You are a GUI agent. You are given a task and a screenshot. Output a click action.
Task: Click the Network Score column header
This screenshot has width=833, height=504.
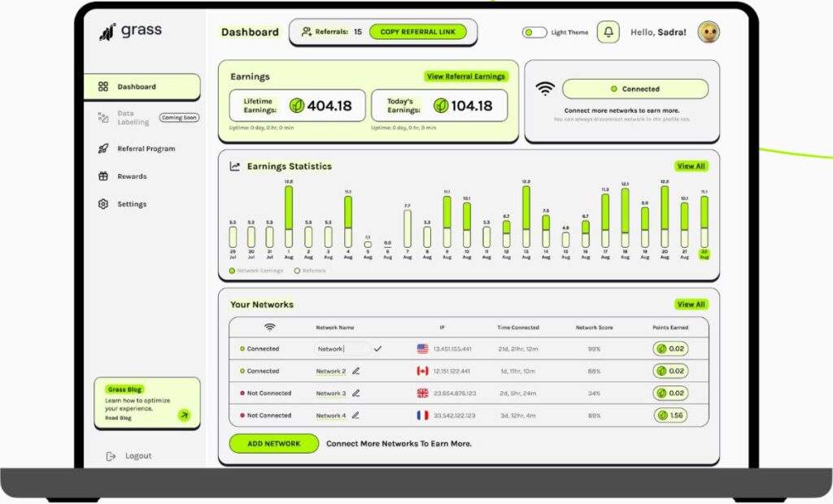coord(594,328)
